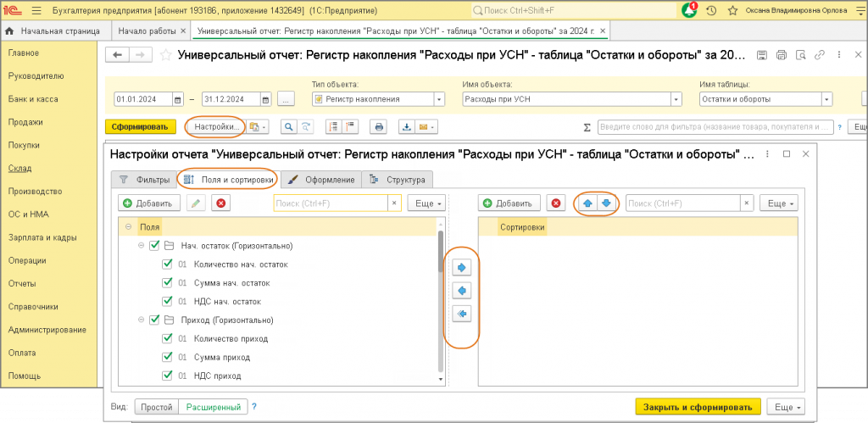Collapse Нач. остаток group

click(141, 245)
